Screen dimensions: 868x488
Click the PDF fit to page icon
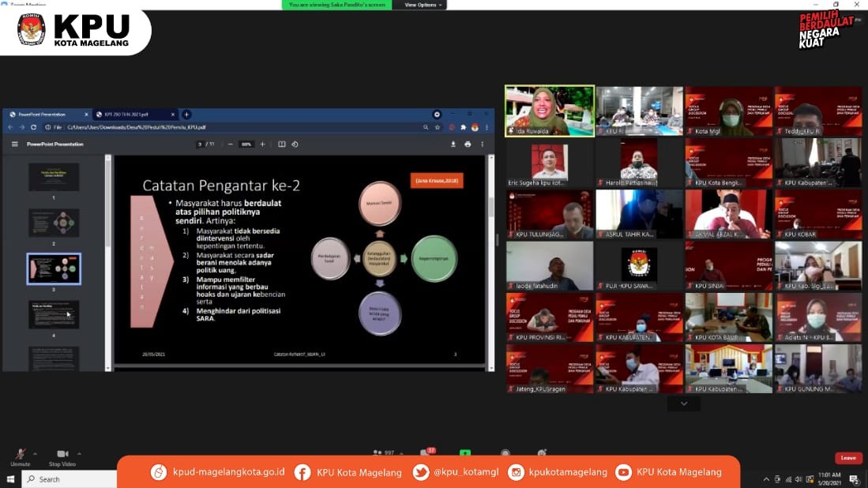click(x=282, y=145)
